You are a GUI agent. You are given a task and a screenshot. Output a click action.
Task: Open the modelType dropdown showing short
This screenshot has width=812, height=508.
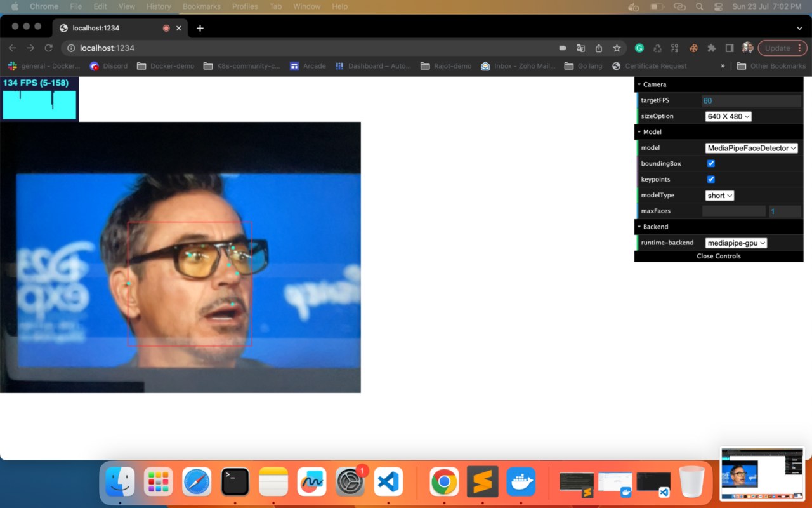pyautogui.click(x=719, y=195)
